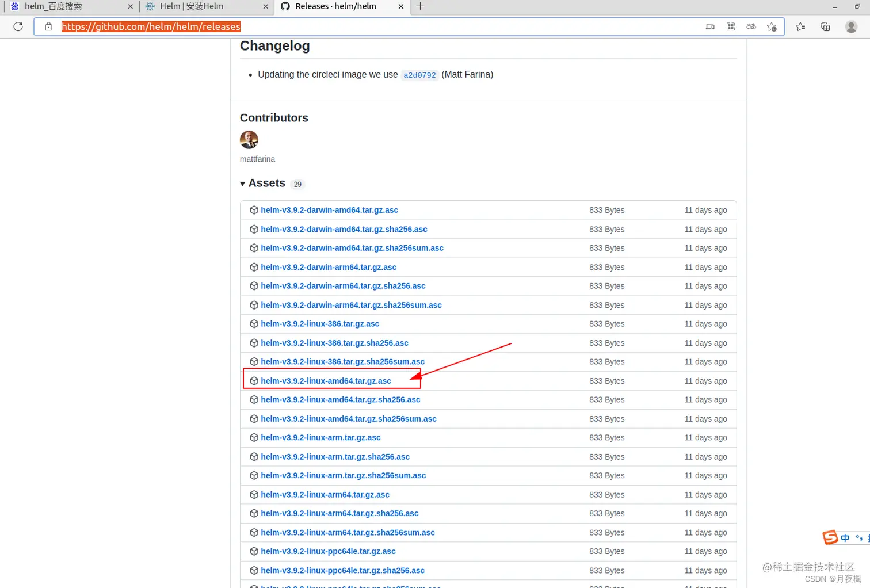This screenshot has width=870, height=588.
Task: Download helm-v3.9.2-darwin-arm64.tar.gz.sha256.asc
Action: coord(343,286)
